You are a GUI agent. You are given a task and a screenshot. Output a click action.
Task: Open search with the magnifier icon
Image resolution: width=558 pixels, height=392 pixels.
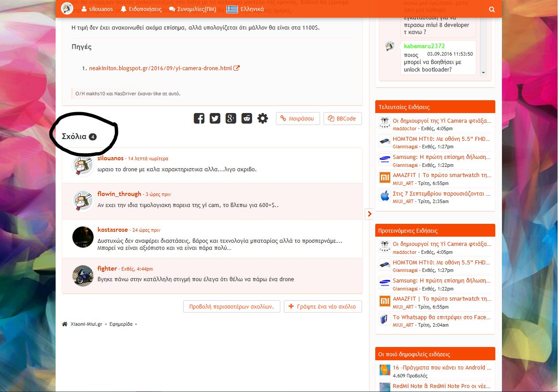pos(492,9)
